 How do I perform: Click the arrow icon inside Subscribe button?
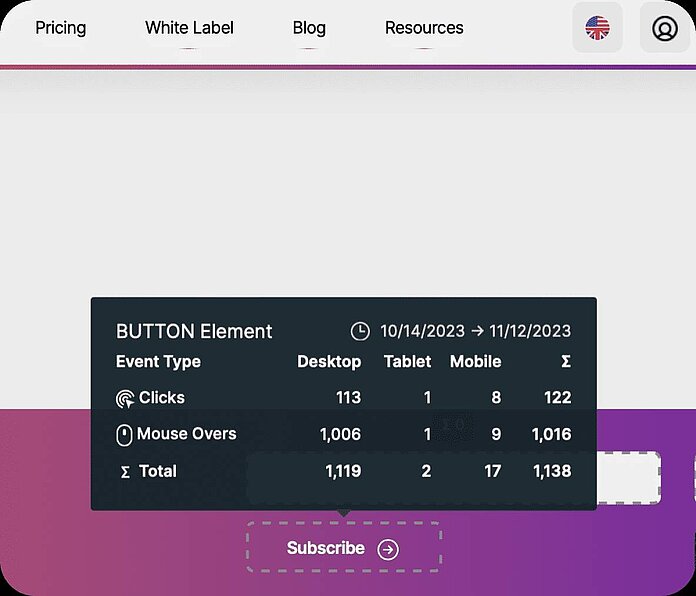(x=388, y=549)
